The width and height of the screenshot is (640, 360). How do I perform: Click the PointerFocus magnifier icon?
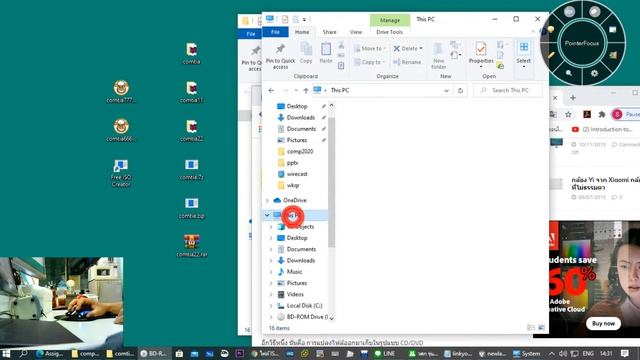coord(569,73)
